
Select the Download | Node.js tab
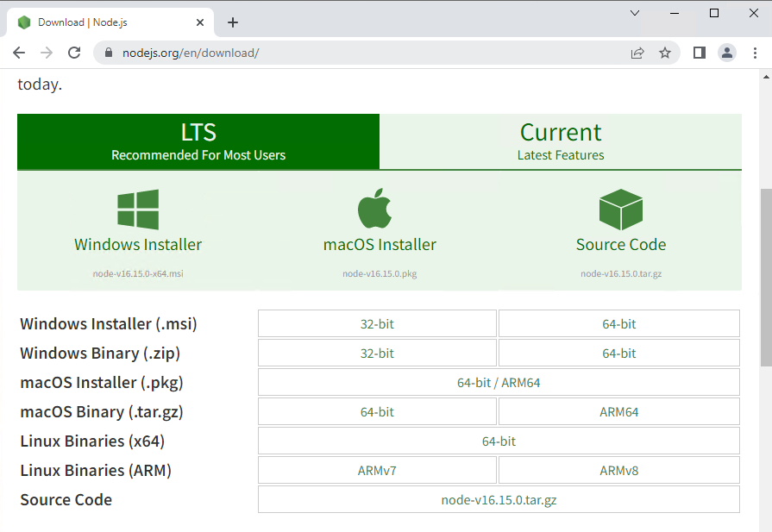110,22
